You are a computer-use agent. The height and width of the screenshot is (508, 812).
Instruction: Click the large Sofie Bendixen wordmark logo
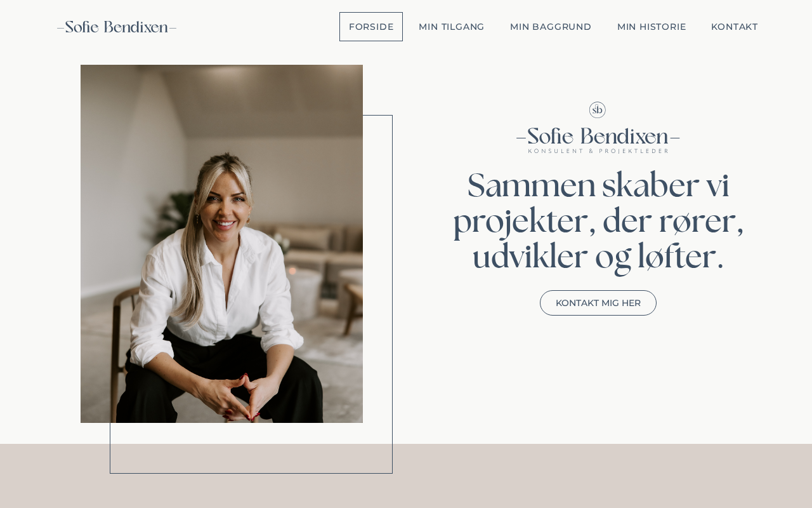point(598,137)
